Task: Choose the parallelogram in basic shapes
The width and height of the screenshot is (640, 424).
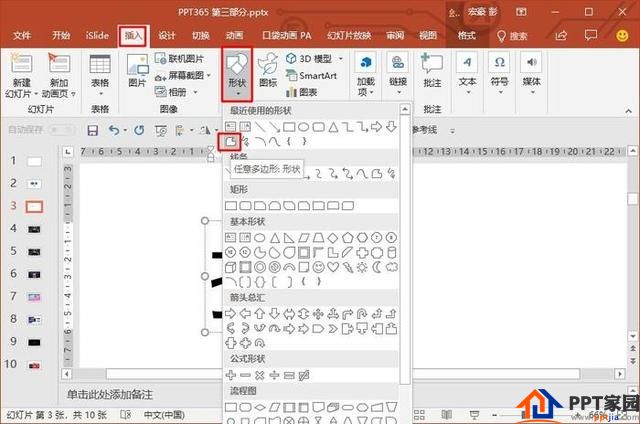Action: [x=304, y=238]
